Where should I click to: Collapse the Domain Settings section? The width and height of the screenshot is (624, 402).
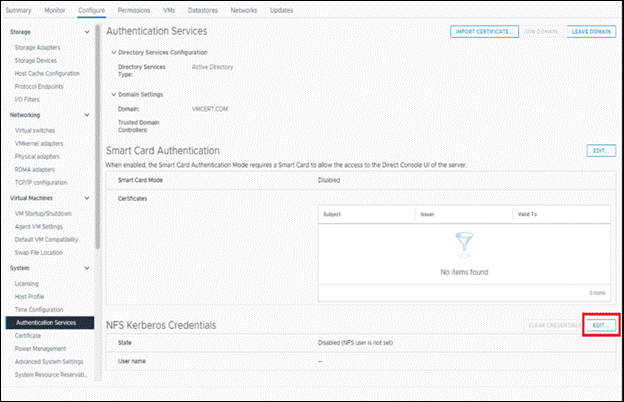point(113,94)
